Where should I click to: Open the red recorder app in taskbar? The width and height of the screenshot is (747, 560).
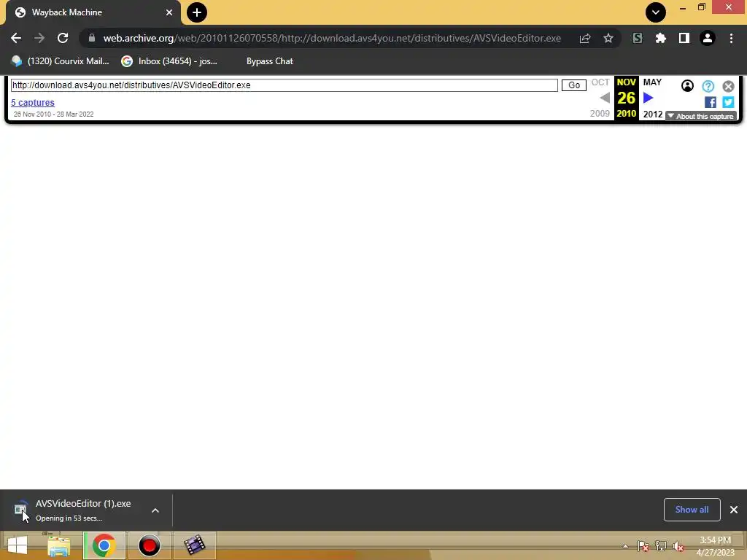click(149, 545)
